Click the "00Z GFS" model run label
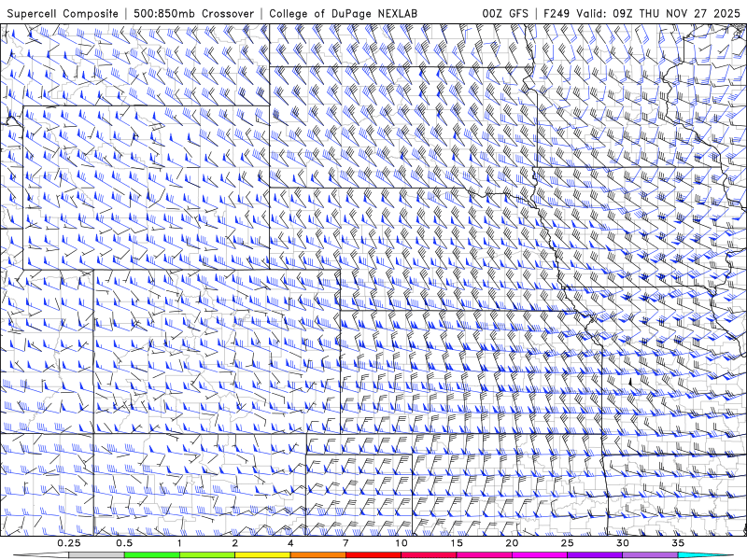This screenshot has width=747, height=560. point(505,13)
